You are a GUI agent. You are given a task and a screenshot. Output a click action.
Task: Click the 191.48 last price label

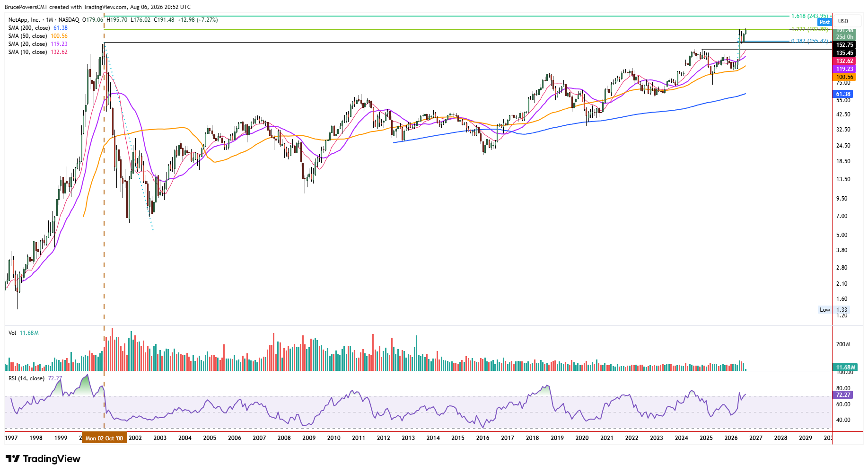[x=844, y=30]
